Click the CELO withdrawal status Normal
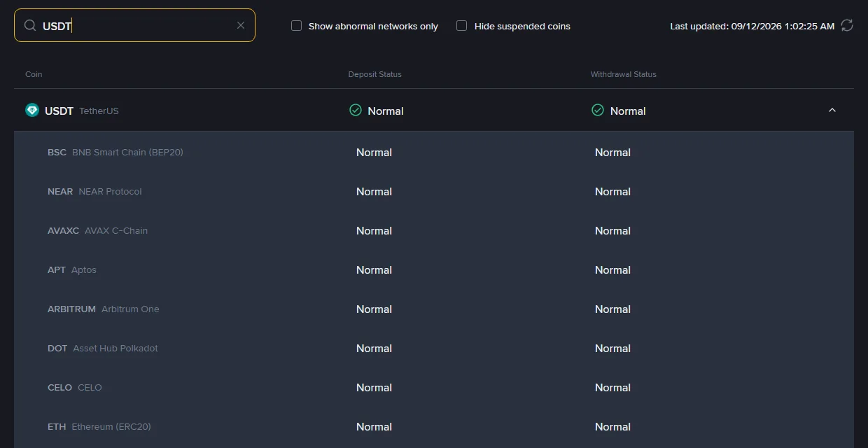This screenshot has height=448, width=868. click(x=612, y=387)
